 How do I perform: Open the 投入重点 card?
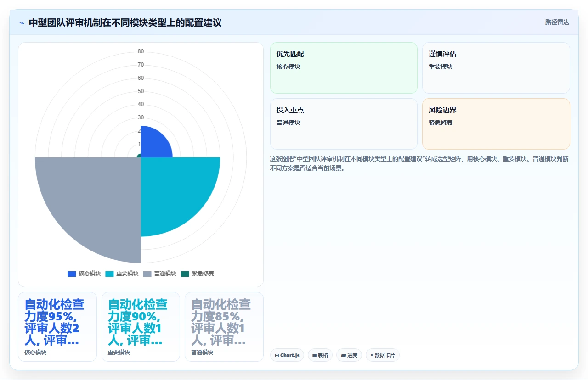click(344, 124)
